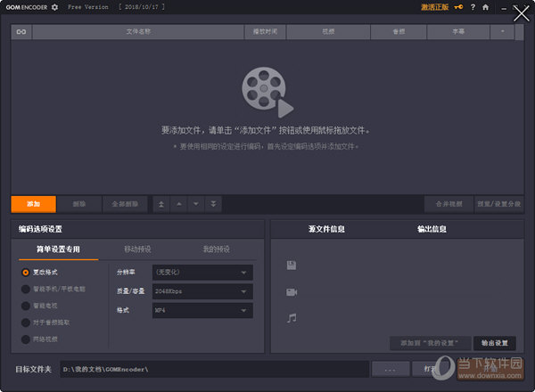
Task: Open help with the question mark icon
Action: pos(473,7)
